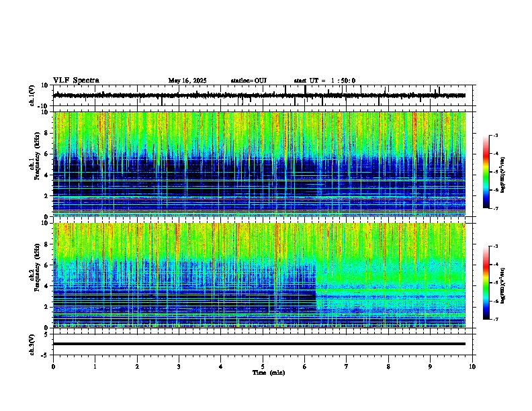This screenshot has height=411, width=532.
Task: Click the "5" tick on the ch.3(V) axis
Action: [46, 334]
